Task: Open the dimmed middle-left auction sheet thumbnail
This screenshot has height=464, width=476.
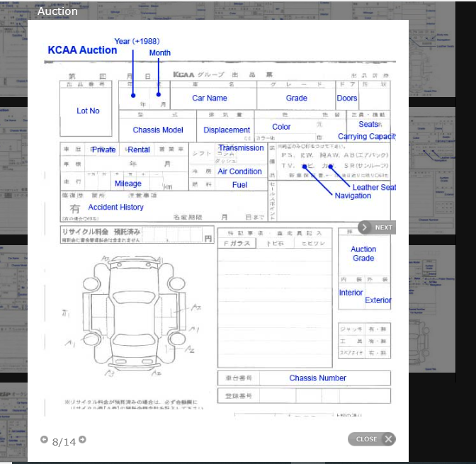Action: pyautogui.click(x=13, y=170)
